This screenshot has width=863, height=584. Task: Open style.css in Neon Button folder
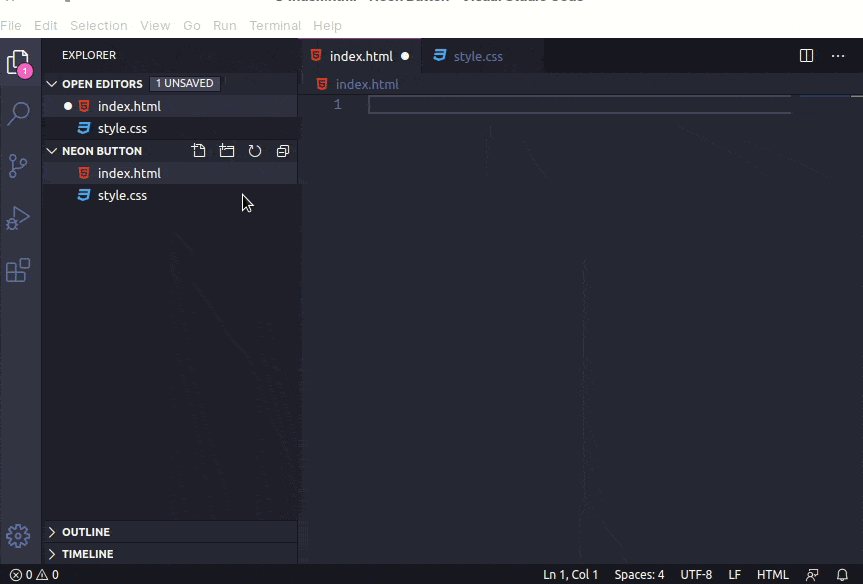pos(171,195)
